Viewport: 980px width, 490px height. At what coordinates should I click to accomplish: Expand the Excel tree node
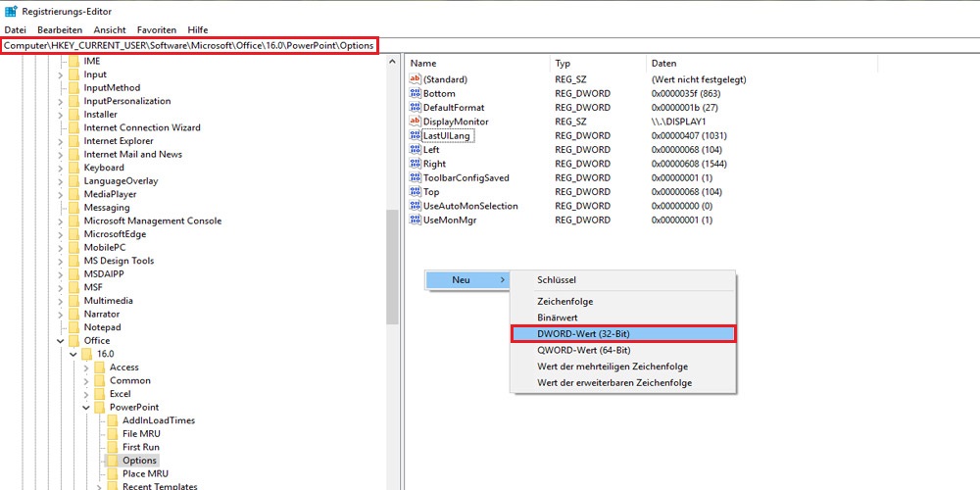click(86, 394)
